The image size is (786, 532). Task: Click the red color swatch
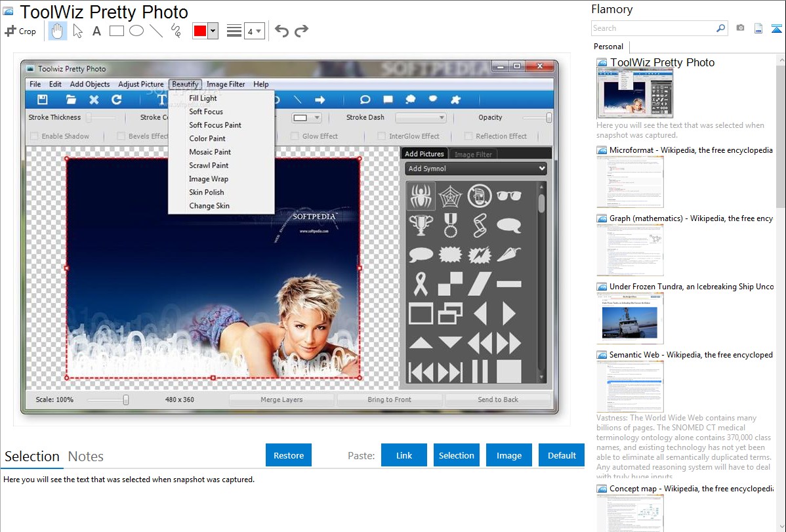pos(200,31)
